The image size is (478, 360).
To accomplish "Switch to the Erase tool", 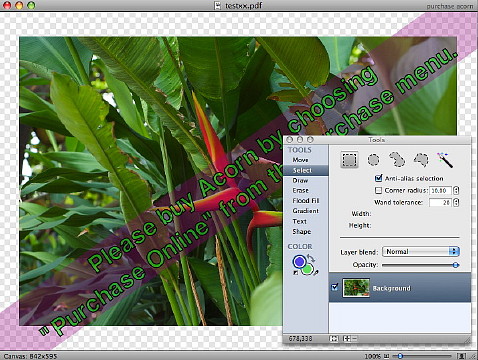I will 301,191.
